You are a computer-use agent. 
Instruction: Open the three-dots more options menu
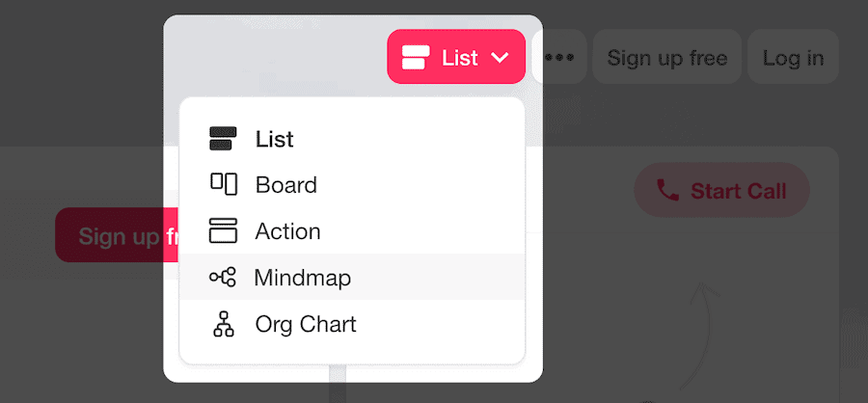560,57
